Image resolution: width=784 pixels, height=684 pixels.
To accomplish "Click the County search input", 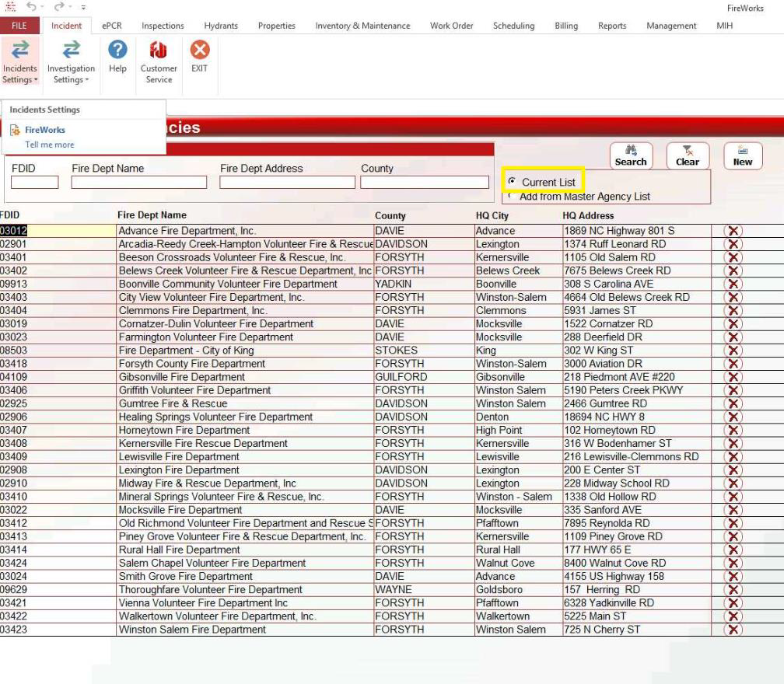I will [425, 183].
